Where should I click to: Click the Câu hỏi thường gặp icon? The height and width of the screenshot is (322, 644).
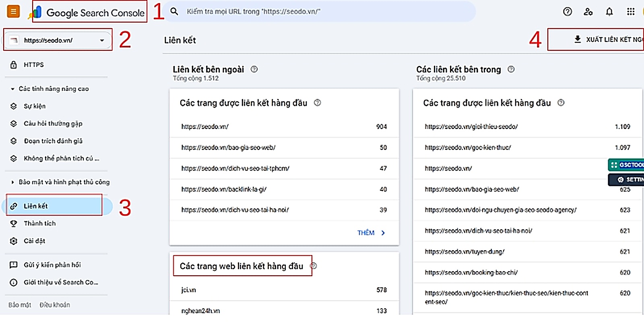click(14, 124)
